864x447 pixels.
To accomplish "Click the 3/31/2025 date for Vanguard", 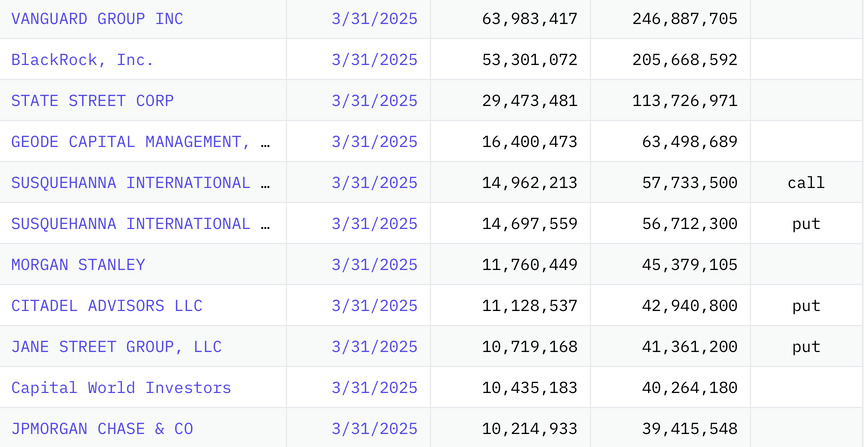I will pos(374,19).
